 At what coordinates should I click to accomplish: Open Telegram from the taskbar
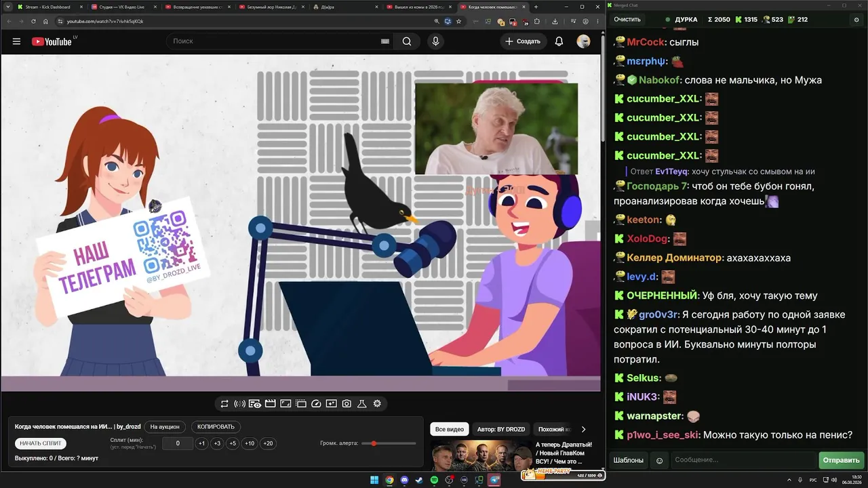coord(494,481)
